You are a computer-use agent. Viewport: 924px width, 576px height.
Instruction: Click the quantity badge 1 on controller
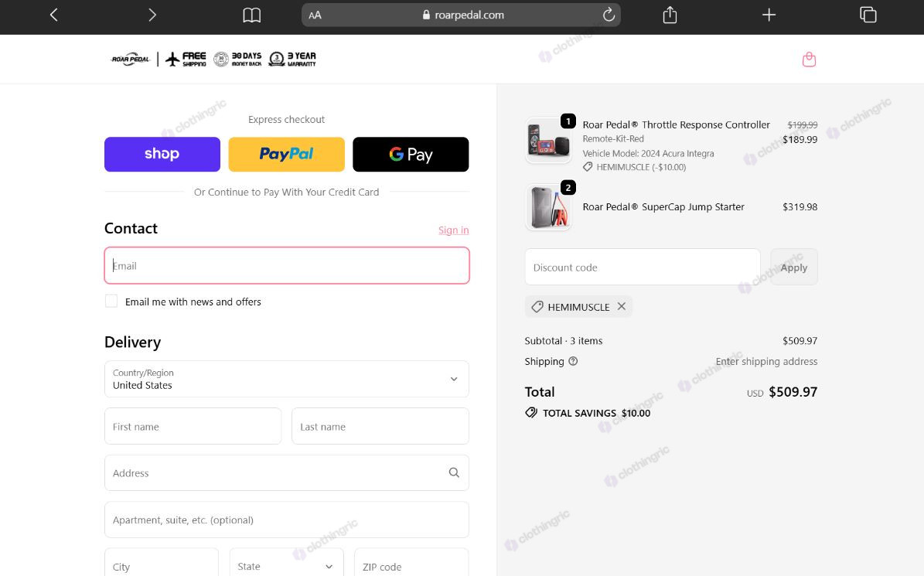[x=568, y=121]
